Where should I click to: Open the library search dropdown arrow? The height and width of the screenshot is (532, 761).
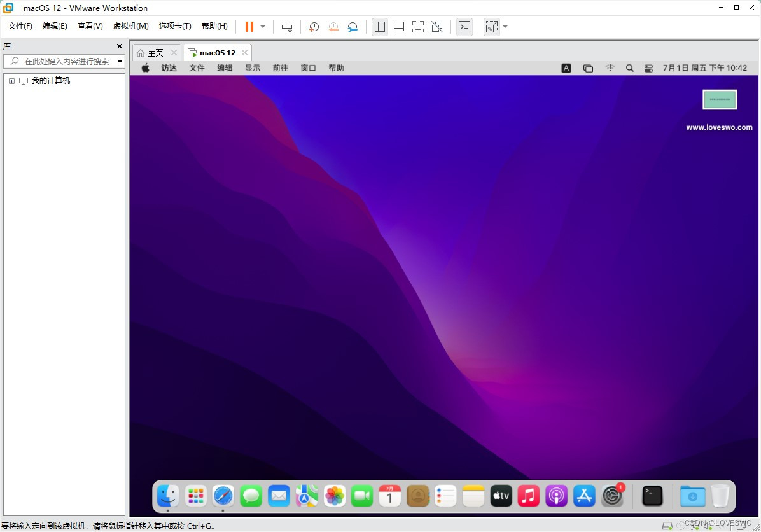point(120,61)
